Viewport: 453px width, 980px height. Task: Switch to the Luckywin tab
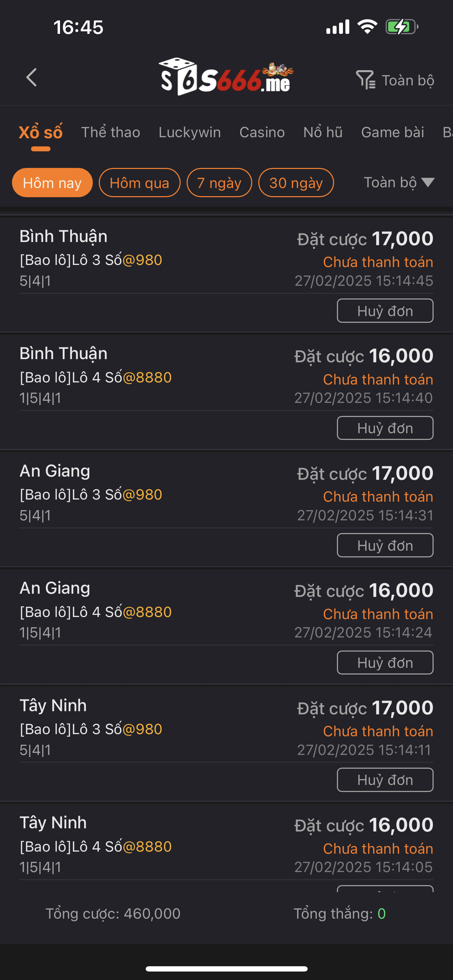pyautogui.click(x=189, y=132)
